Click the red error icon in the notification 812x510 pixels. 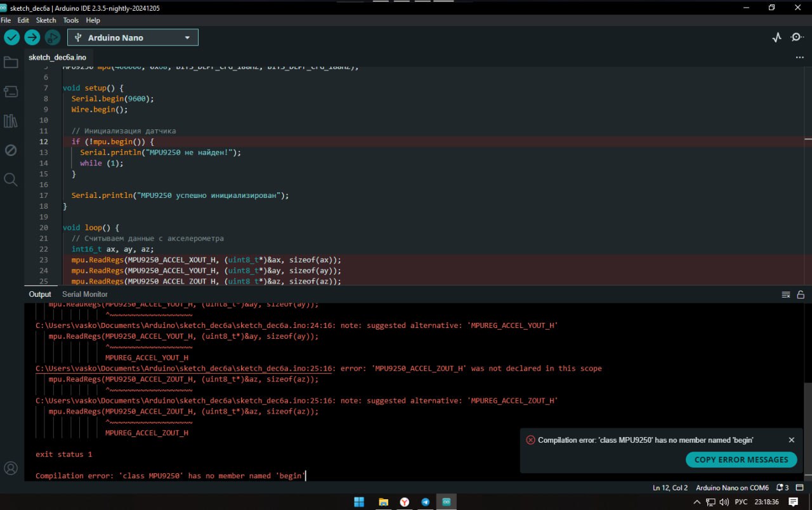[x=530, y=440]
